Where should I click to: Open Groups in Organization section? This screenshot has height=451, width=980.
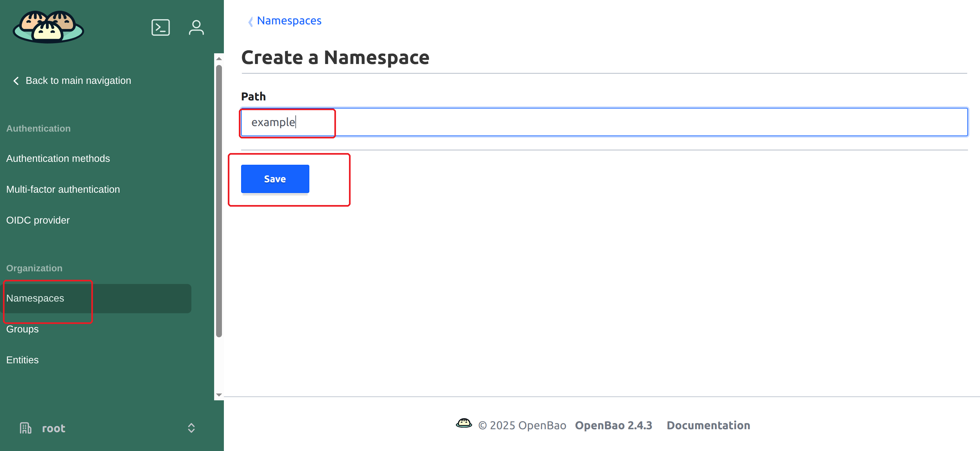(x=22, y=329)
